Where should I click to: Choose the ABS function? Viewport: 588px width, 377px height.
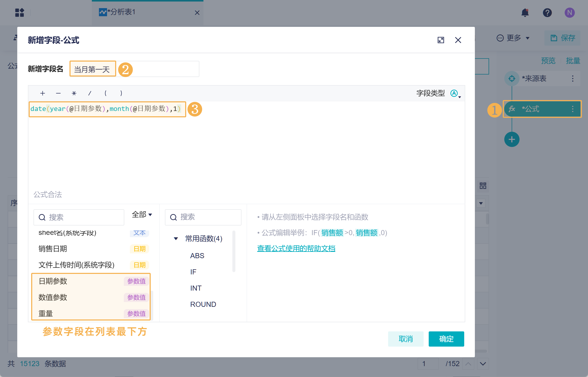tap(197, 256)
